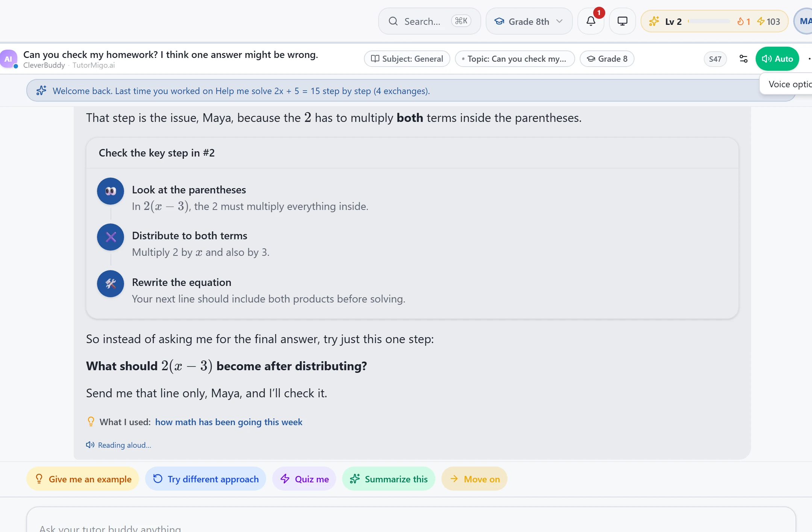Viewport: 812px width, 532px height.
Task: Open the notifications bell
Action: 591,21
